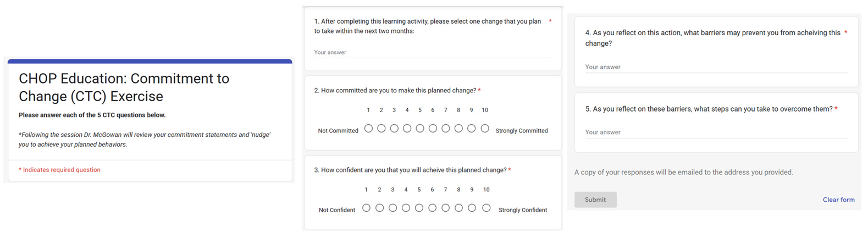This screenshot has width=868, height=237.
Task: Focus question 5 steps answer field
Action: click(x=716, y=133)
